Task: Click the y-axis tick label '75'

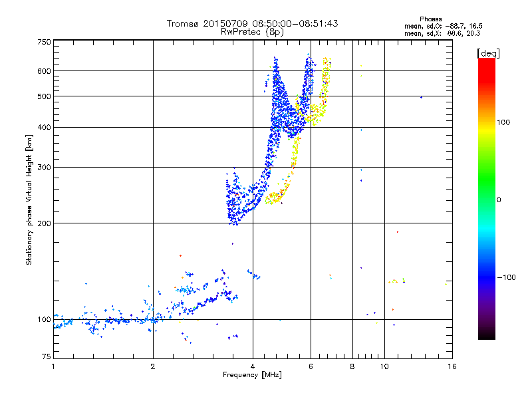Action: pos(47,356)
